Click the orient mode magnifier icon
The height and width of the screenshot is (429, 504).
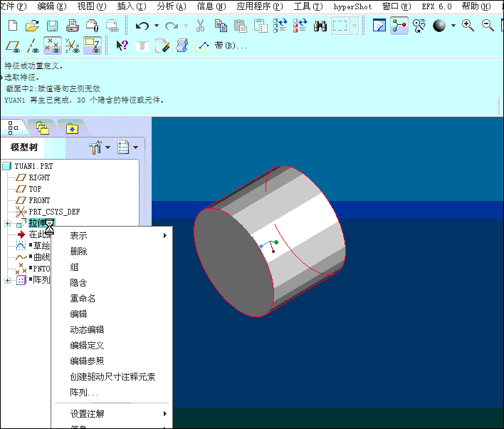point(419,26)
